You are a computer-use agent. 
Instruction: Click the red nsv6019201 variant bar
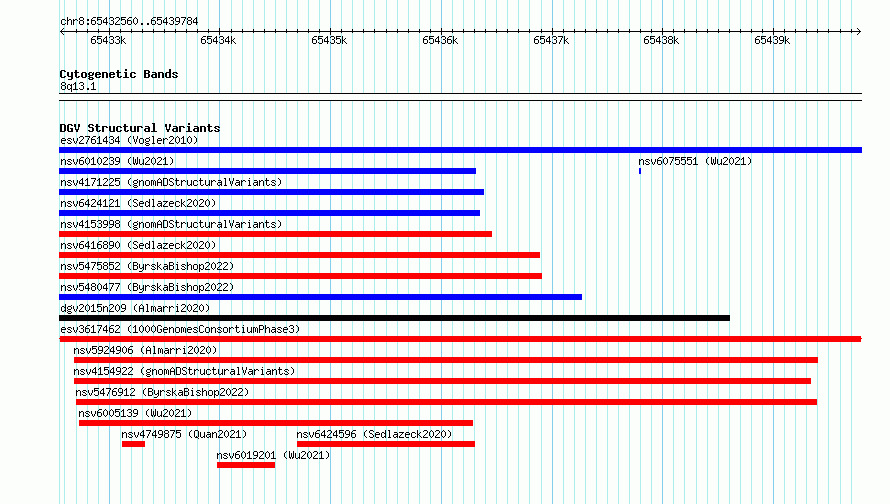pos(246,465)
